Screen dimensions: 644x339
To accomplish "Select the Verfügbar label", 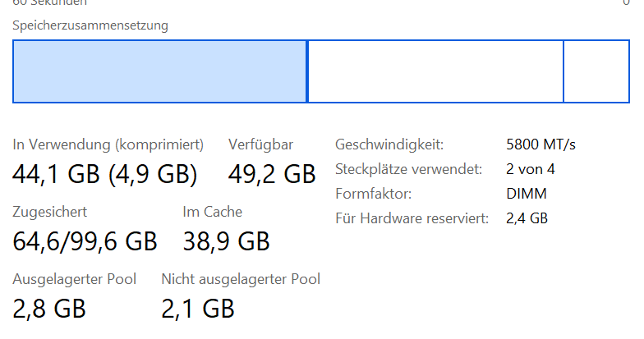I will click(x=261, y=144).
